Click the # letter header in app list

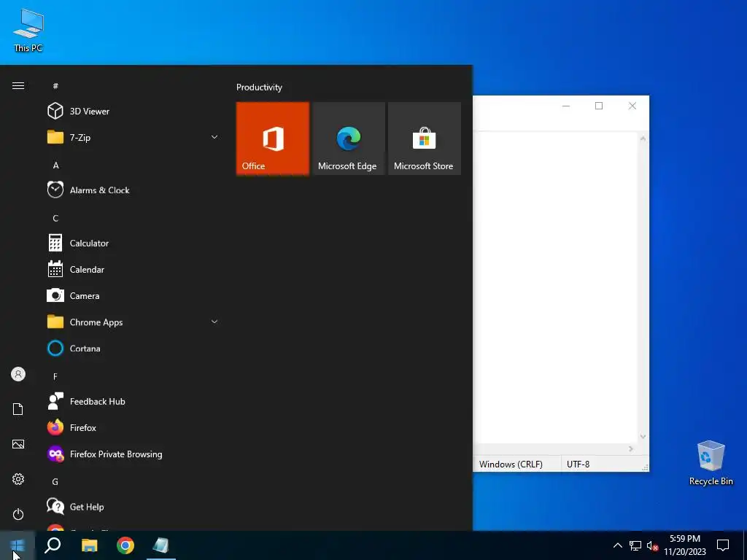point(55,86)
